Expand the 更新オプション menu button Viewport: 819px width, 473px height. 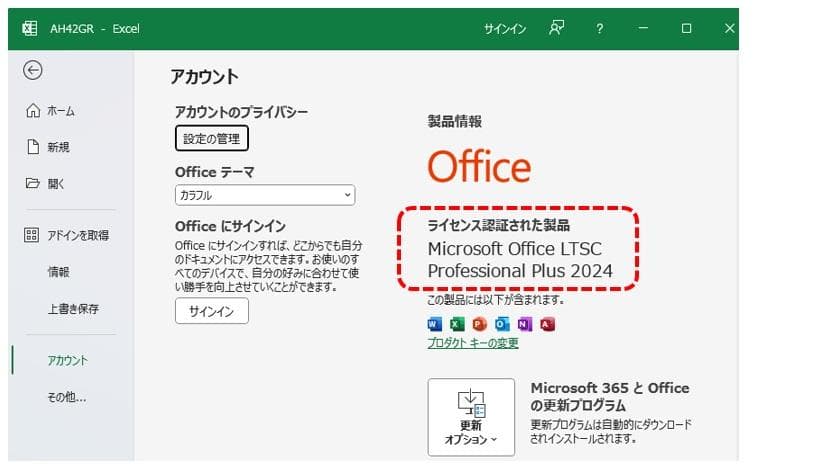pyautogui.click(x=471, y=417)
